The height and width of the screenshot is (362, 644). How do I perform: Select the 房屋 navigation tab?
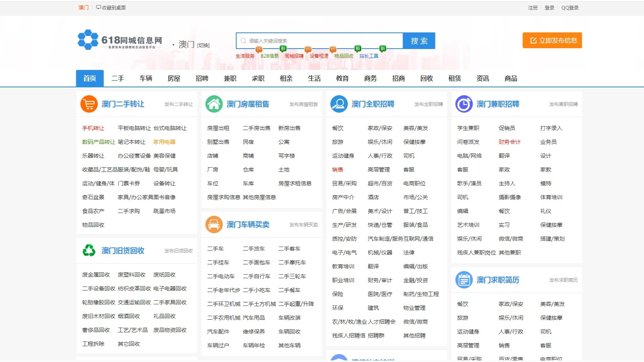(x=174, y=78)
